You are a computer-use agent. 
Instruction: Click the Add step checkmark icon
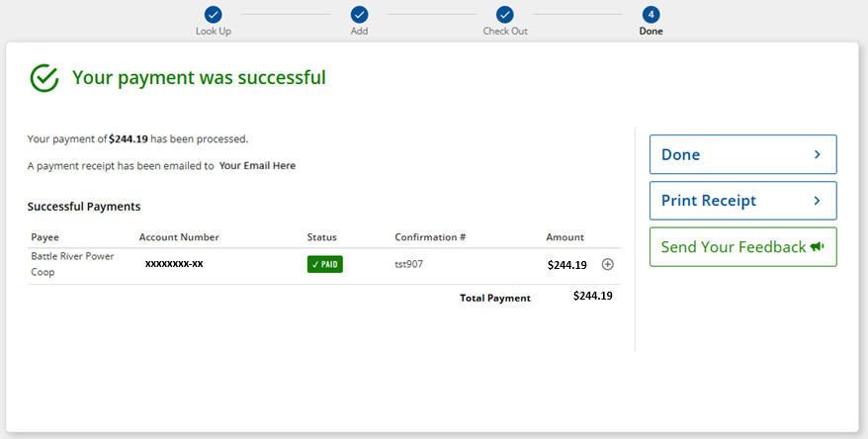[359, 15]
